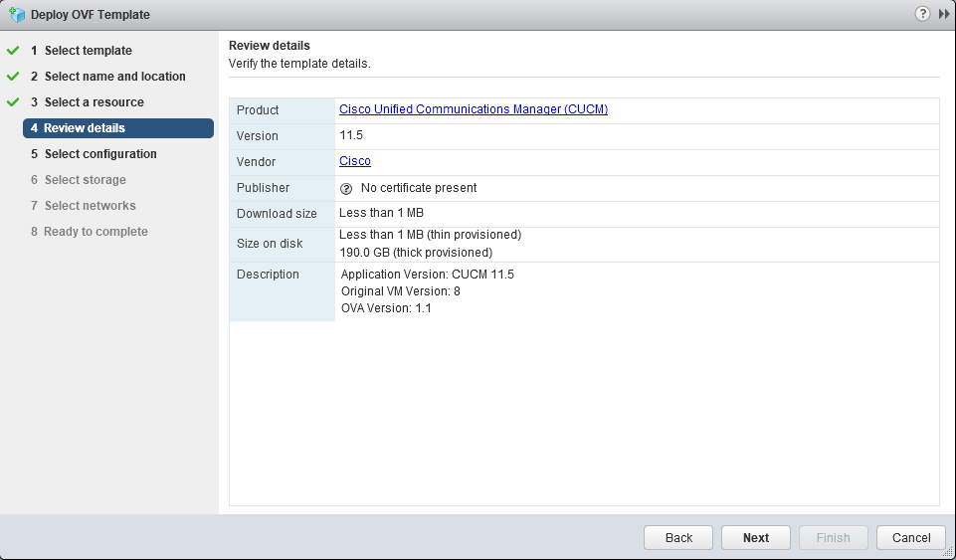Cancel the OVF deployment
Screen dimensions: 956x560
coord(911,537)
